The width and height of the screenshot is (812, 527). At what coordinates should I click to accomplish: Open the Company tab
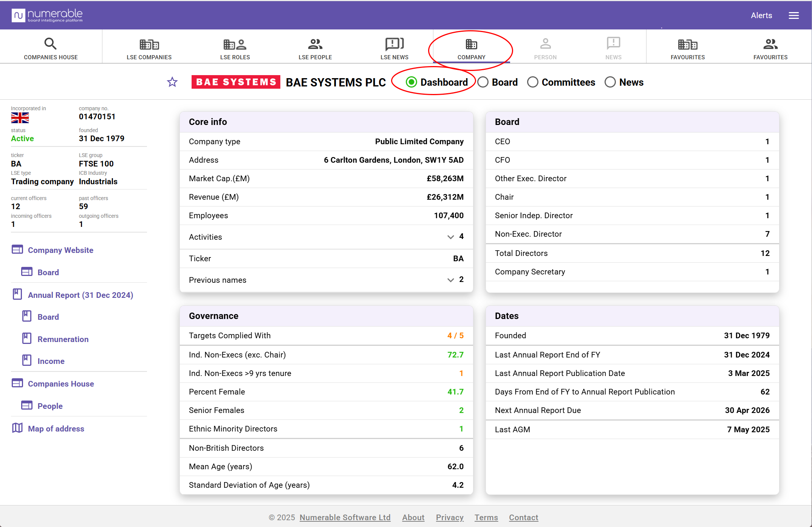click(471, 48)
